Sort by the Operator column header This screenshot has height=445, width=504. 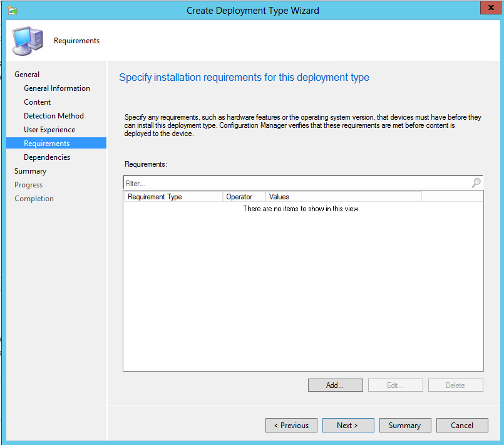tap(244, 197)
